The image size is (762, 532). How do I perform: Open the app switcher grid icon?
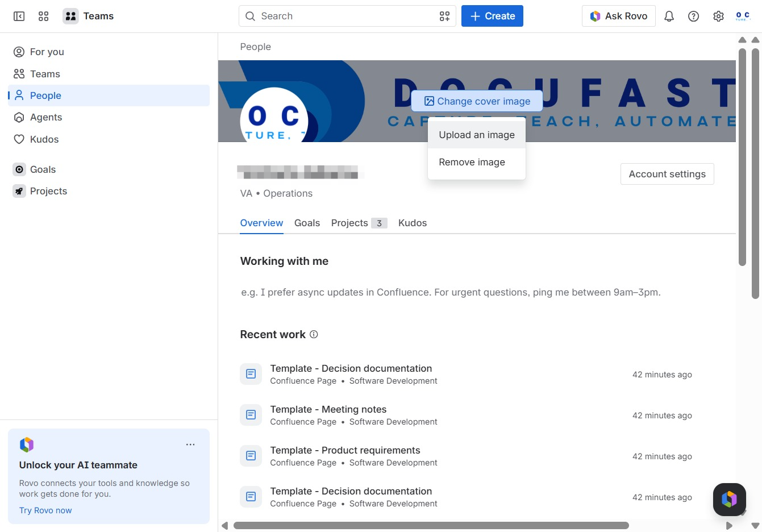pyautogui.click(x=44, y=16)
